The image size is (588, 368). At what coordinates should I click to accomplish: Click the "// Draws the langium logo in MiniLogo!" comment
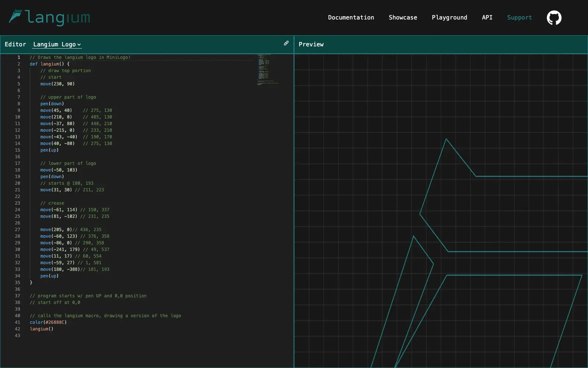pyautogui.click(x=80, y=57)
